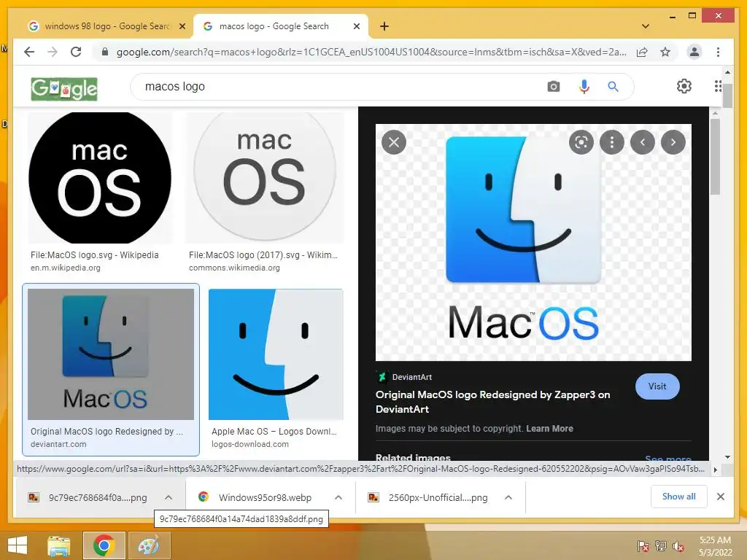
Task: Show the previous image in preview
Action: tap(643, 142)
